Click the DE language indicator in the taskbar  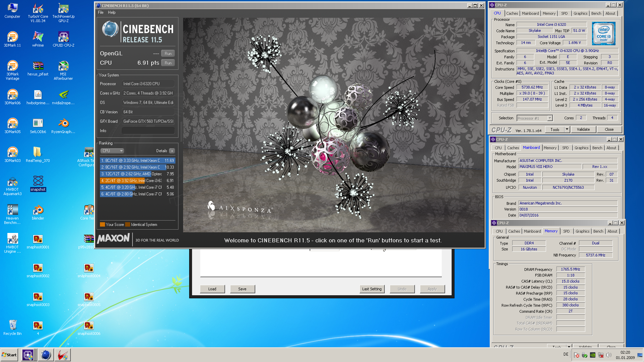click(x=566, y=354)
